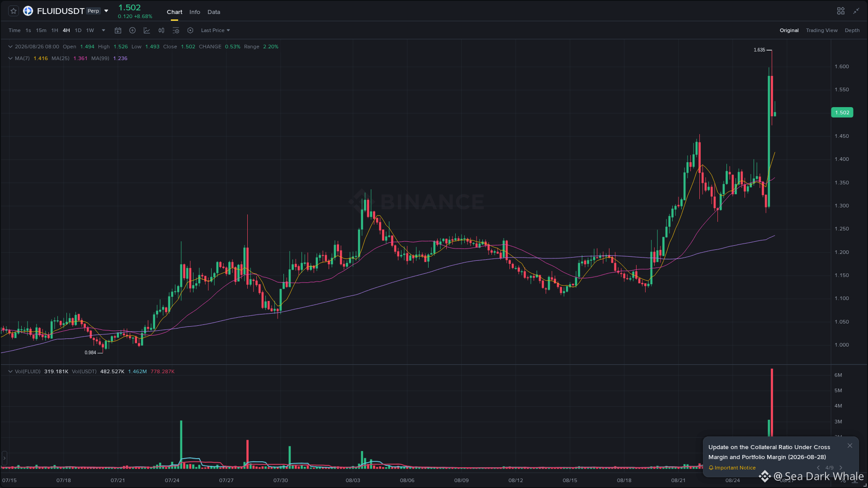Click the High value 1.526
The width and height of the screenshot is (868, 488).
pos(120,47)
